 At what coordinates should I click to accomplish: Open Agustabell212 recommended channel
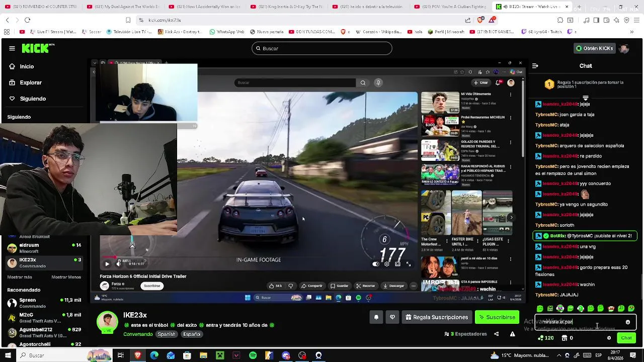[44, 332]
